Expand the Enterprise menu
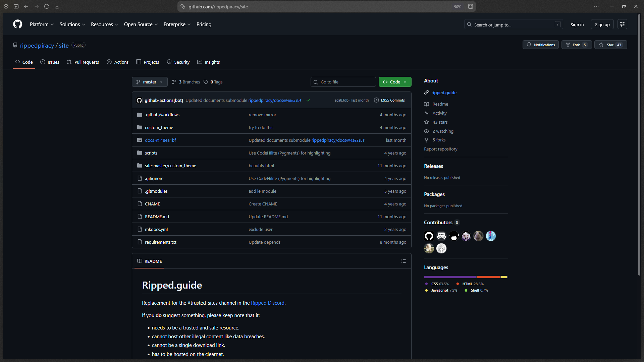 [x=177, y=24]
